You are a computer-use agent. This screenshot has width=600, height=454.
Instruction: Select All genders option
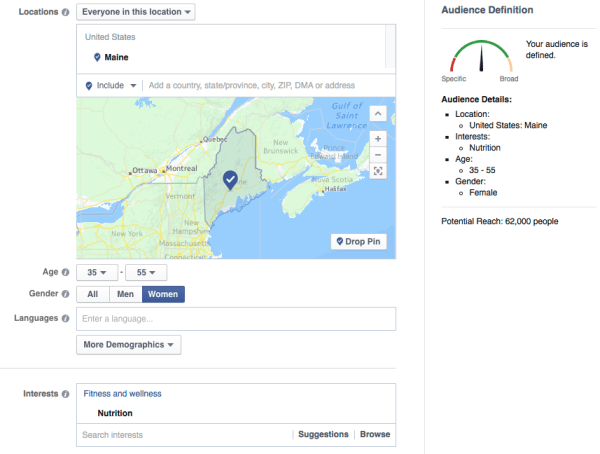92,294
